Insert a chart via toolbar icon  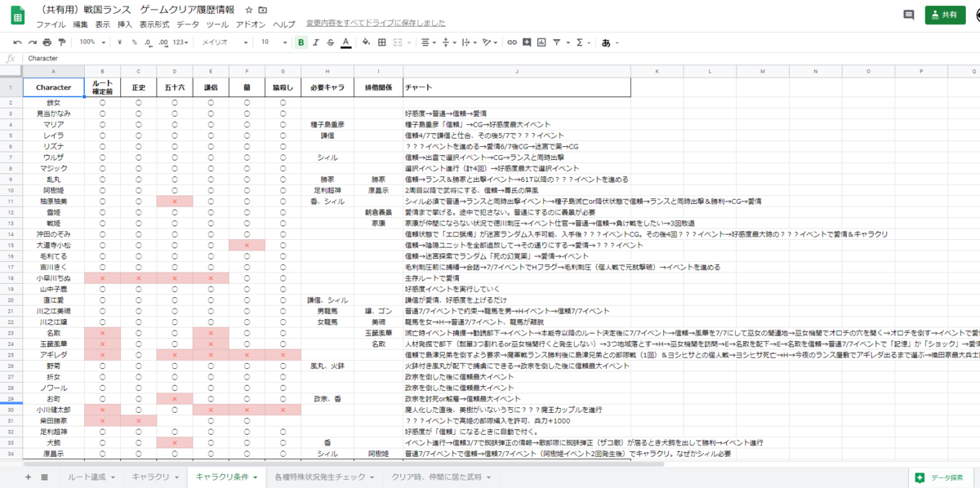tap(541, 42)
